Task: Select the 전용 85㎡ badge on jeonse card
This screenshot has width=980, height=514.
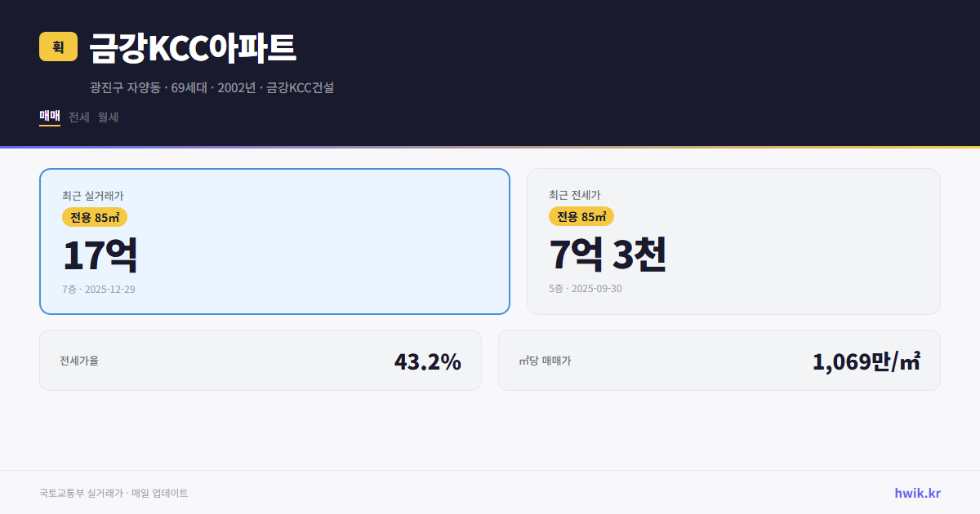Action: (x=581, y=217)
